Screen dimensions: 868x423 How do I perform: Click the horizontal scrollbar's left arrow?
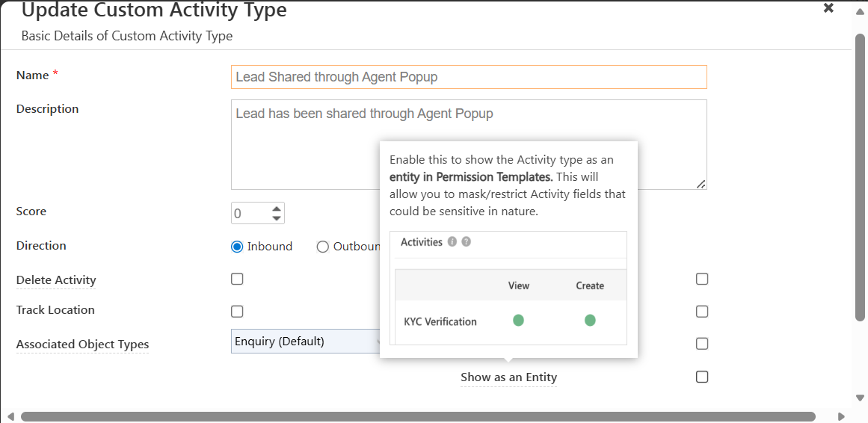(x=10, y=416)
